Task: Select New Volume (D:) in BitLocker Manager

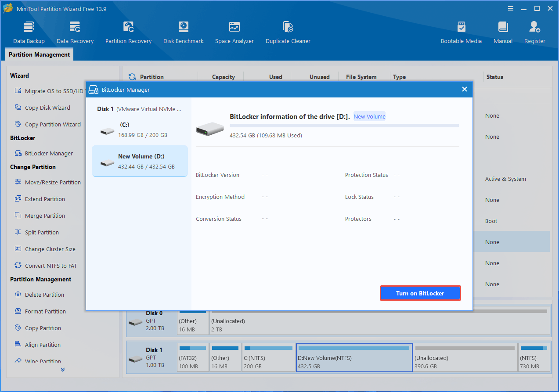Action: (x=140, y=161)
